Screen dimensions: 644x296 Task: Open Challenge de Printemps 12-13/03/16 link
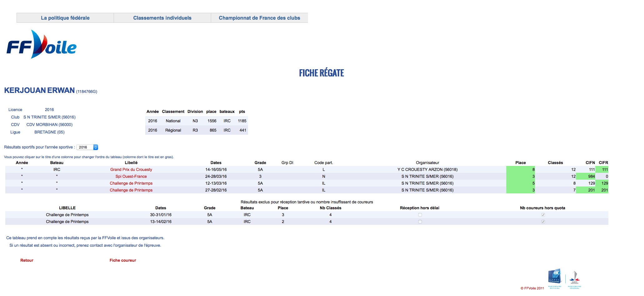(131, 183)
